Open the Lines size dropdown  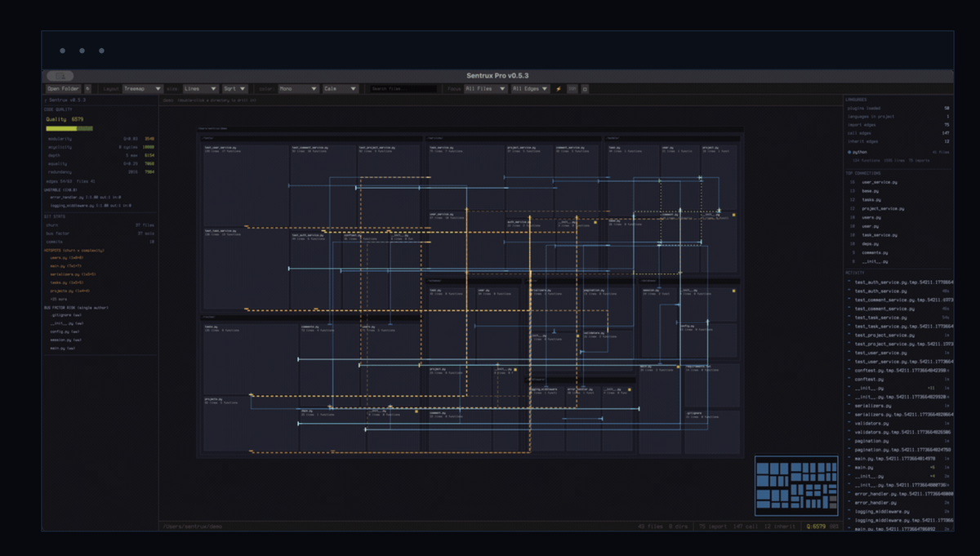pyautogui.click(x=200, y=88)
